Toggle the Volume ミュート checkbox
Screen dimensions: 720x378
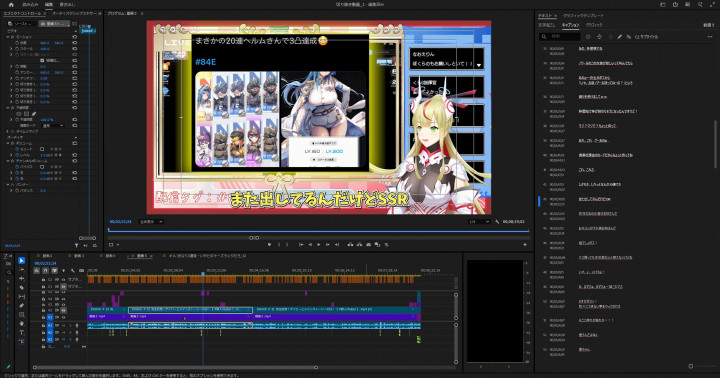point(42,149)
